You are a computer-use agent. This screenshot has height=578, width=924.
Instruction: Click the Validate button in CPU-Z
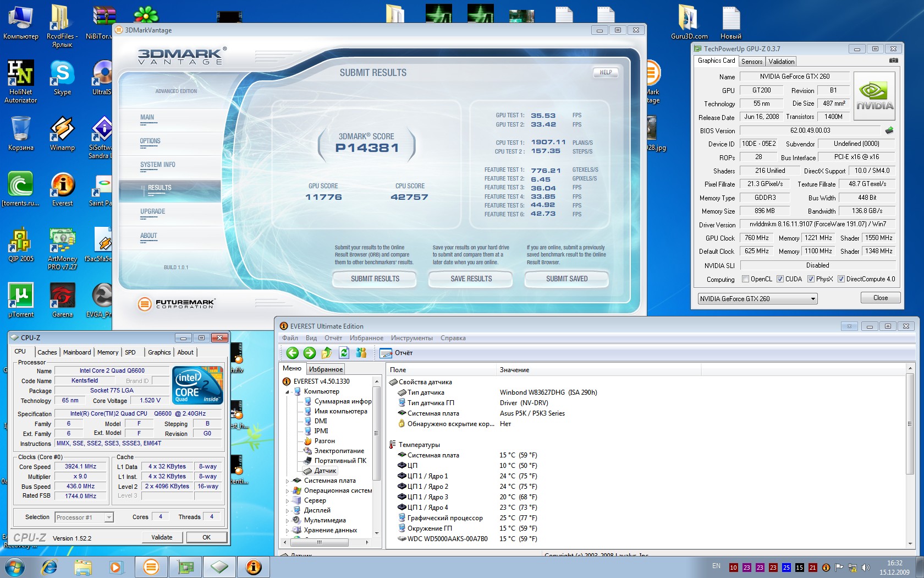coord(162,537)
